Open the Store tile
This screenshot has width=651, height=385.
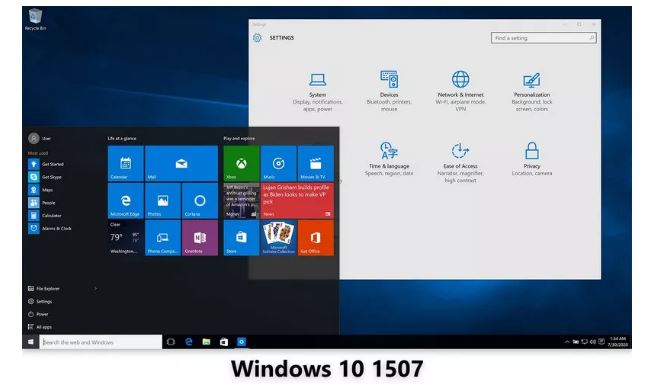tap(241, 238)
